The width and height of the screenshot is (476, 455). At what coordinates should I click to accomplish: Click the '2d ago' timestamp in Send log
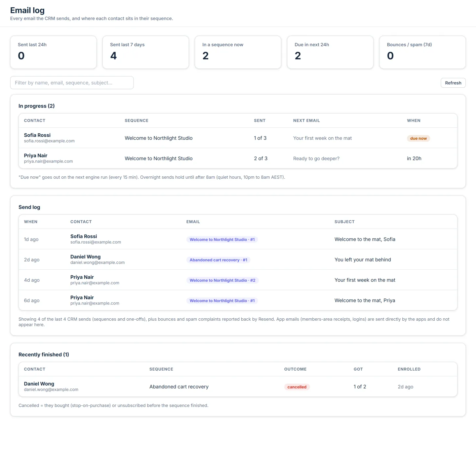31,260
